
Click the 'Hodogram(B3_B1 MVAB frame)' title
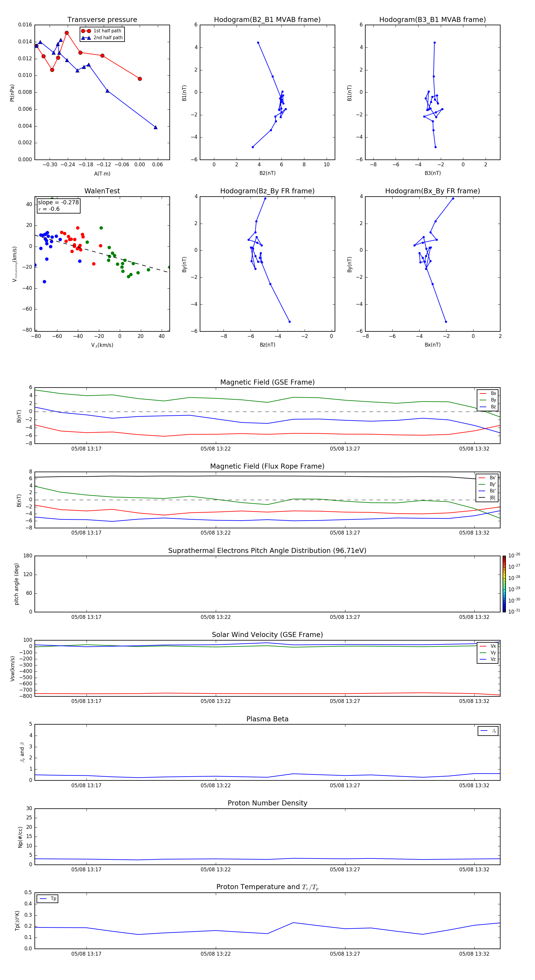(x=432, y=20)
